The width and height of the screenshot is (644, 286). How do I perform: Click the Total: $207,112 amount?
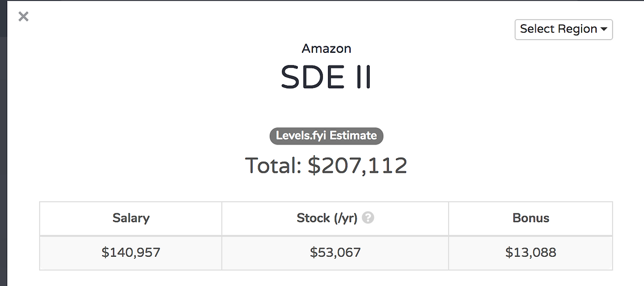(x=326, y=166)
